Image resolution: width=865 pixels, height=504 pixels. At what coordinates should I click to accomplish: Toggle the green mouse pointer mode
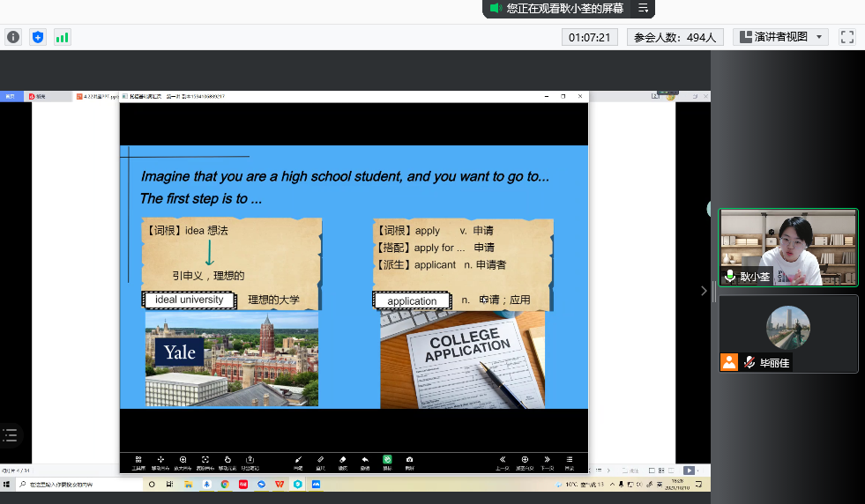[387, 462]
